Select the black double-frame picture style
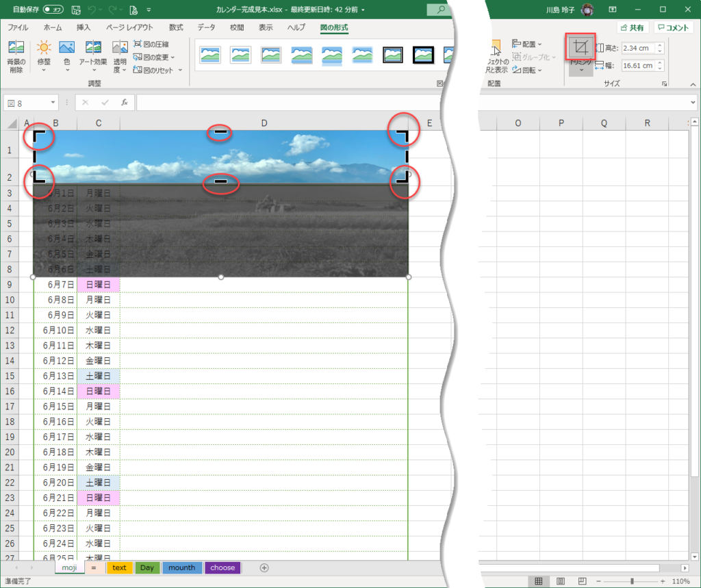This screenshot has width=701, height=588. pyautogui.click(x=423, y=55)
